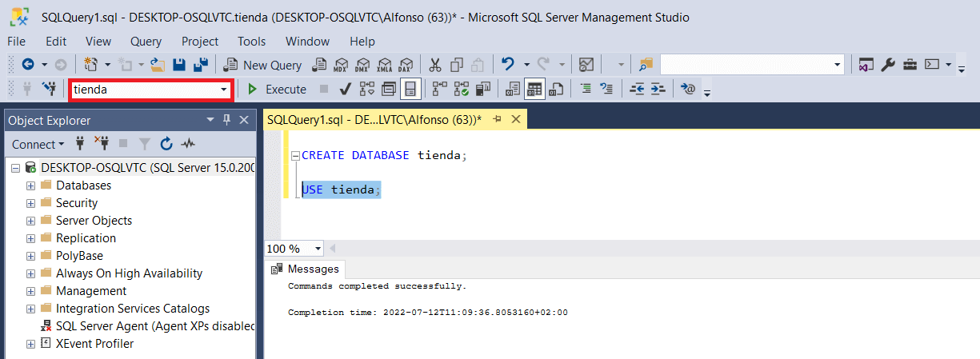Viewport: 980px width, 359px height.
Task: Save the current query with the Save icon
Action: [x=179, y=65]
